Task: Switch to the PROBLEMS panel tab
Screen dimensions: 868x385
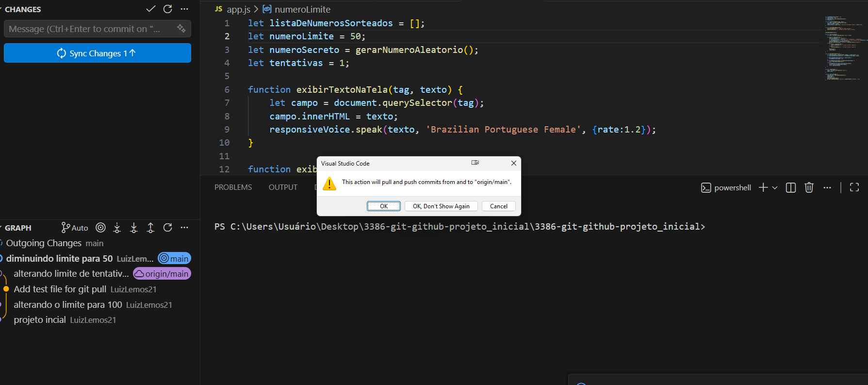Action: tap(233, 187)
